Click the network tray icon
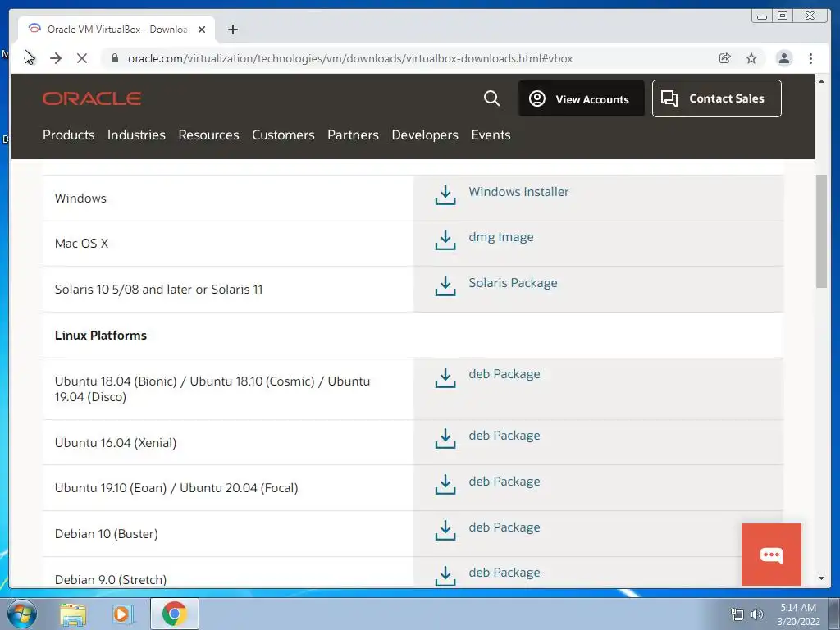This screenshot has width=840, height=630. (x=737, y=614)
